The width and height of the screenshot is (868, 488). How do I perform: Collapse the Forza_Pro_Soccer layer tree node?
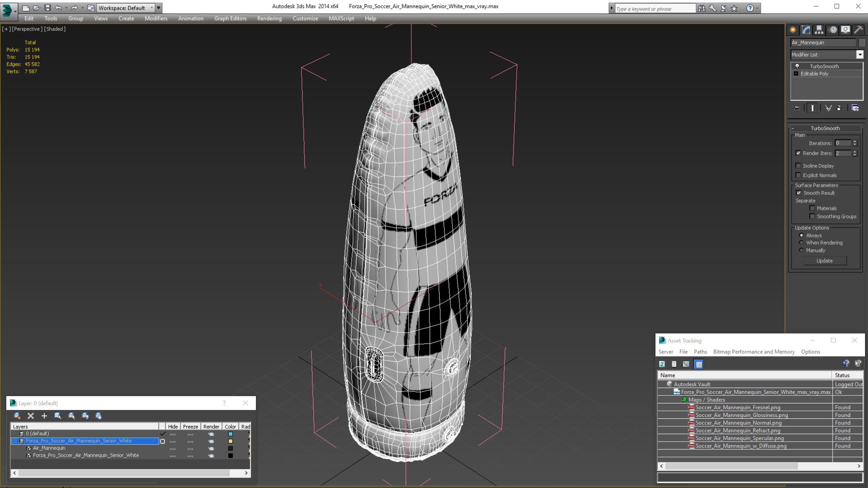click(x=14, y=441)
